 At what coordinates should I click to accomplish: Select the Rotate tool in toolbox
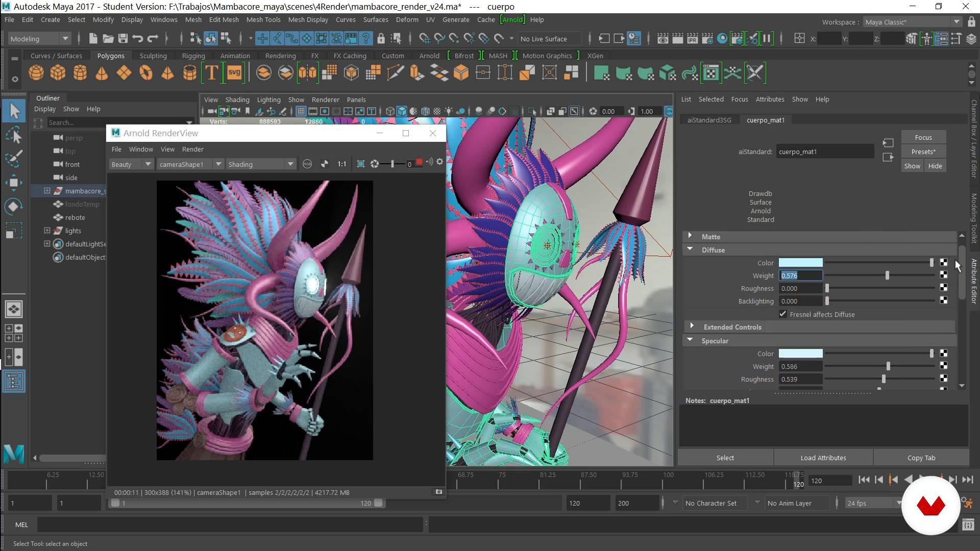[14, 207]
